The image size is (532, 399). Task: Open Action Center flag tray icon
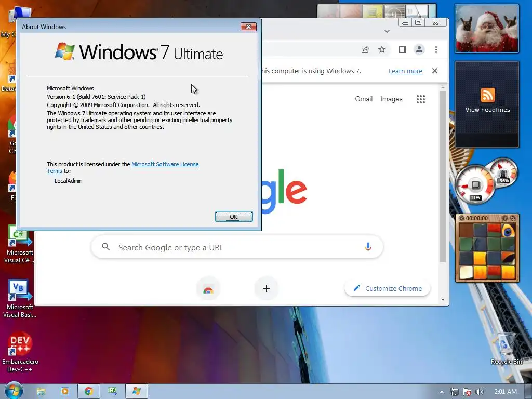(x=467, y=392)
